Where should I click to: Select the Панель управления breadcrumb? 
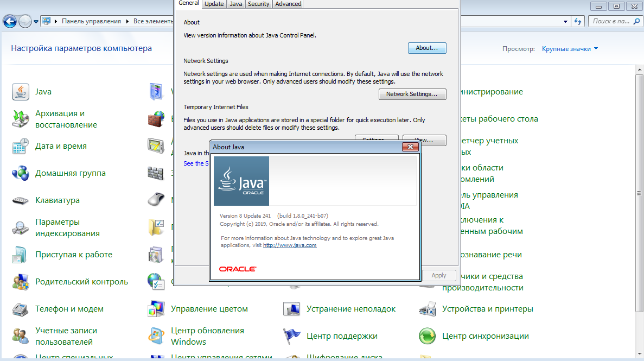click(x=91, y=21)
